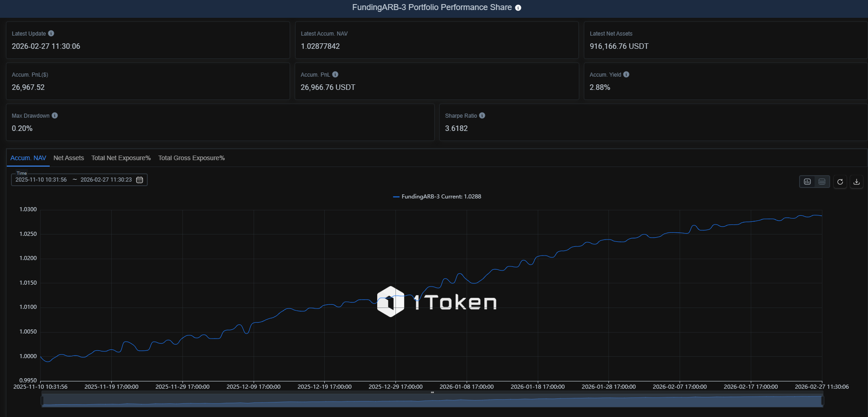Click Accum. PnL($) value 26,967.52
Screen dimensions: 868x417
(28, 87)
